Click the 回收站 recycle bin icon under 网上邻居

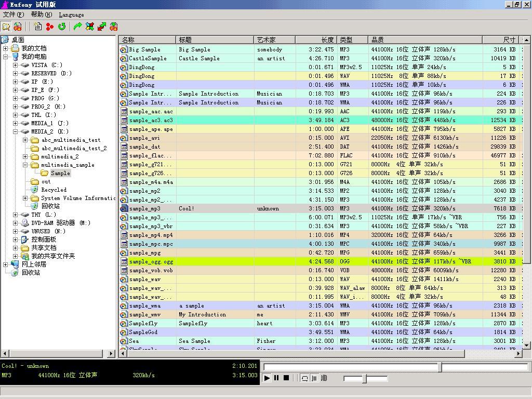[x=15, y=272]
